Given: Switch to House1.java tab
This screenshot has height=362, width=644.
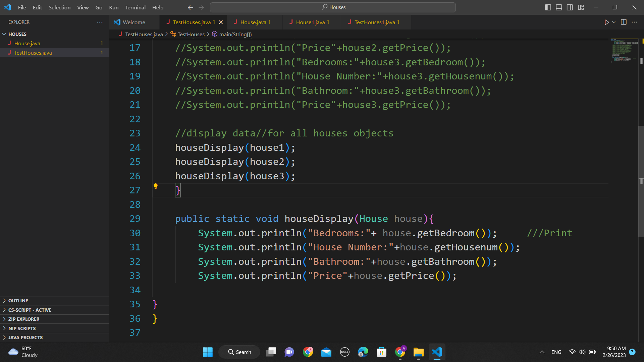Looking at the screenshot, I should point(312,22).
